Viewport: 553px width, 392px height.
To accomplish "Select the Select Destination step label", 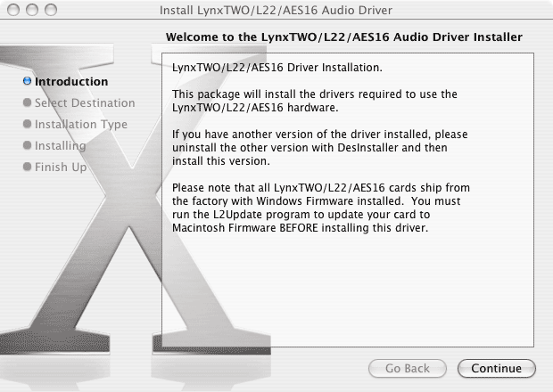I will pos(85,103).
